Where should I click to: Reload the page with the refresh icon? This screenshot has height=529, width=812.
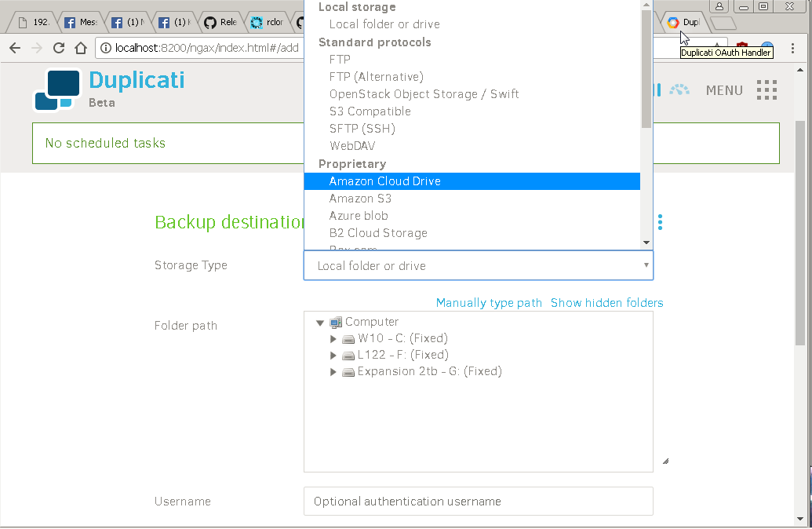59,48
